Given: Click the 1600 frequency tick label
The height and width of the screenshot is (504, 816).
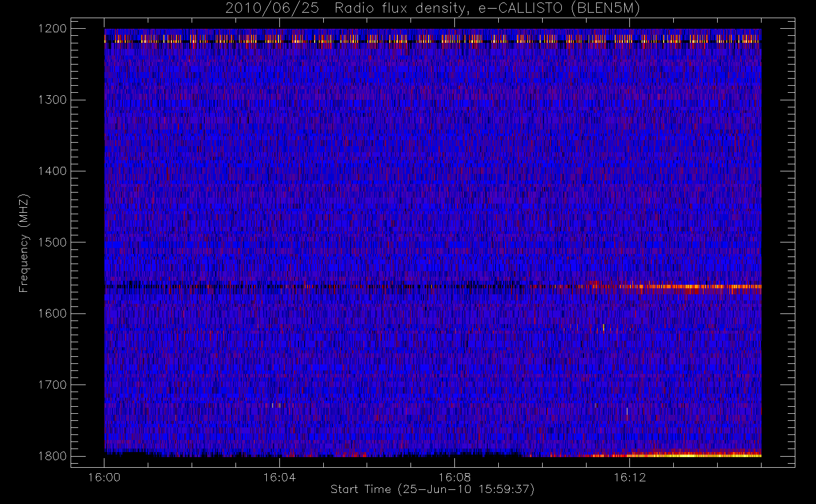Looking at the screenshot, I should coord(52,313).
